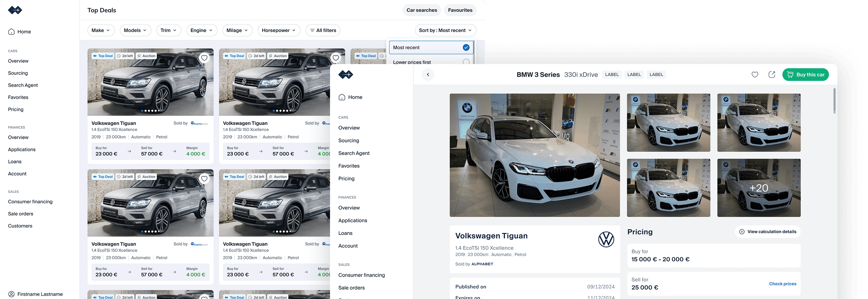Select Customers in the Top Deals sidebar
The width and height of the screenshot is (868, 299).
[20, 226]
